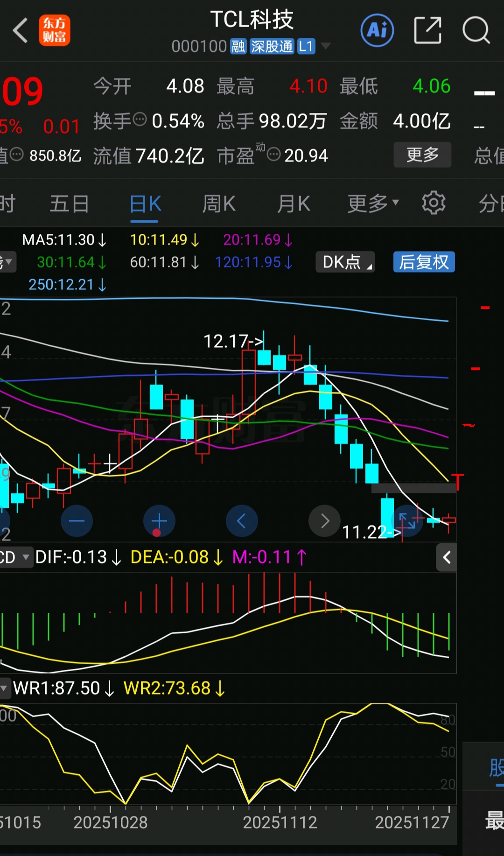Tap the 60:11.81 moving average value
This screenshot has width=504, height=856.
[164, 262]
